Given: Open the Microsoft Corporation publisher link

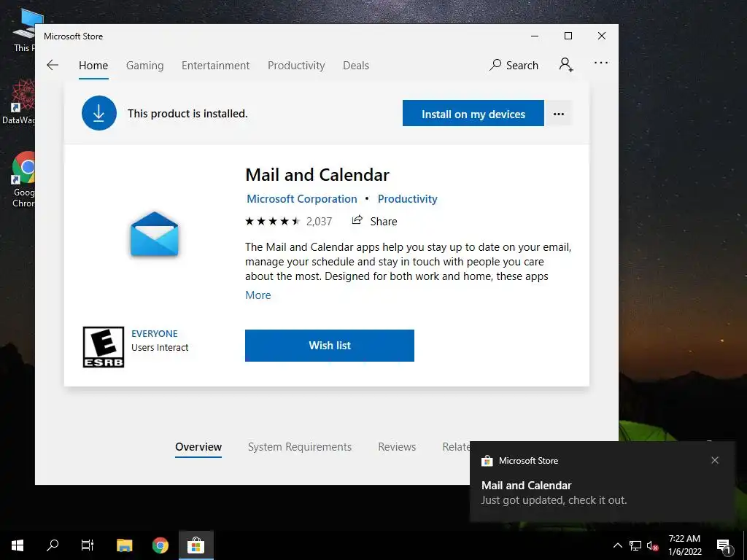Looking at the screenshot, I should point(301,199).
